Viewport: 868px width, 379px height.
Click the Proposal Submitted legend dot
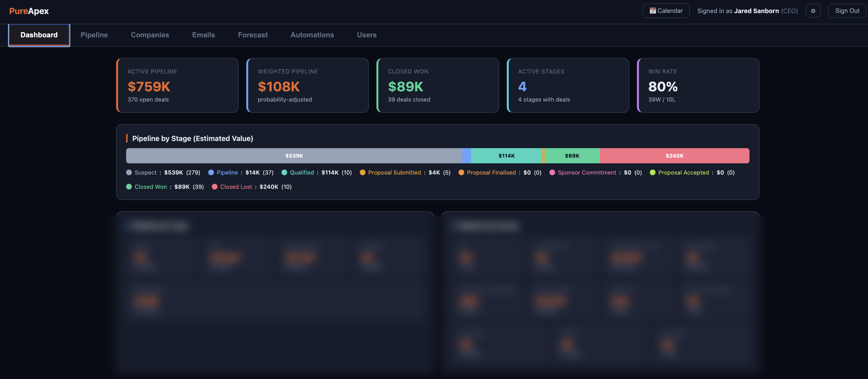363,172
